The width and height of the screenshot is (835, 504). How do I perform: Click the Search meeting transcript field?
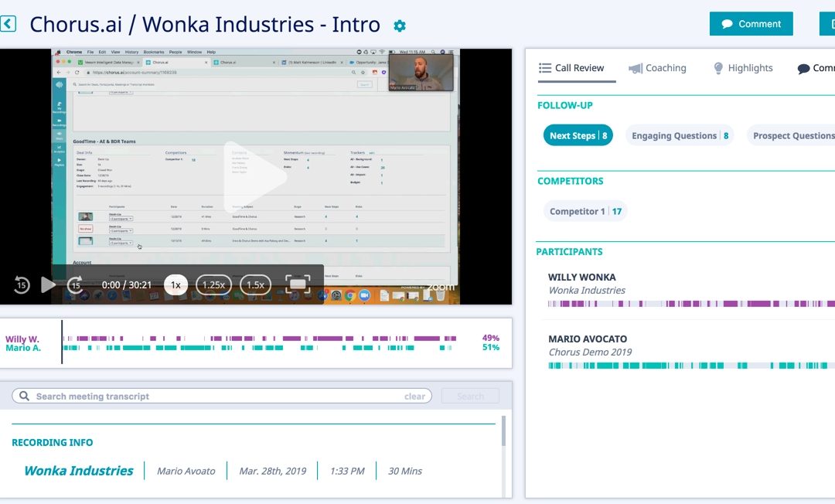[222, 396]
